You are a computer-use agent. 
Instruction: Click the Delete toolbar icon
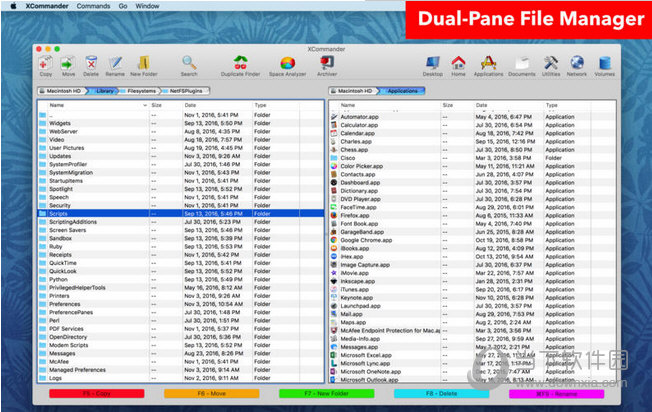click(91, 66)
